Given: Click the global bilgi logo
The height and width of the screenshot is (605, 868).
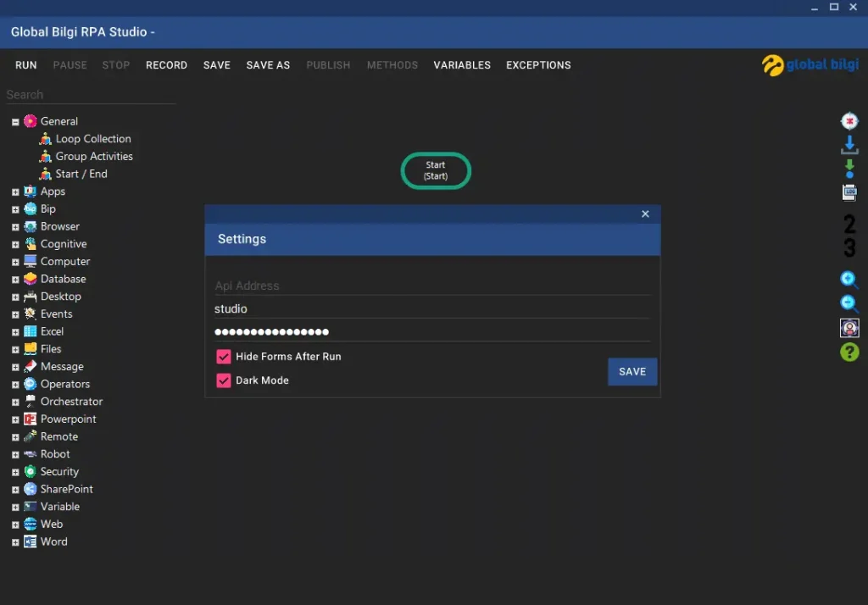Looking at the screenshot, I should point(810,64).
